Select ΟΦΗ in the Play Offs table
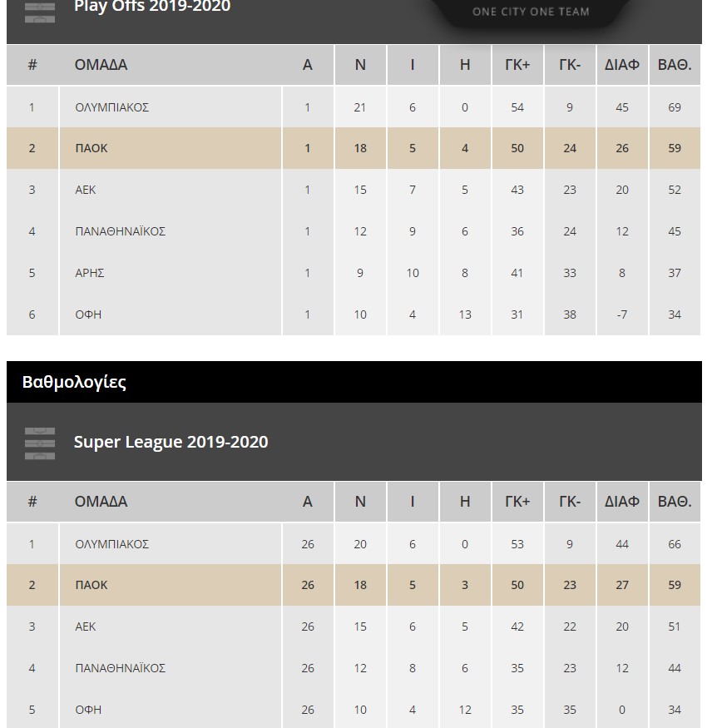This screenshot has height=728, width=717. click(88, 314)
